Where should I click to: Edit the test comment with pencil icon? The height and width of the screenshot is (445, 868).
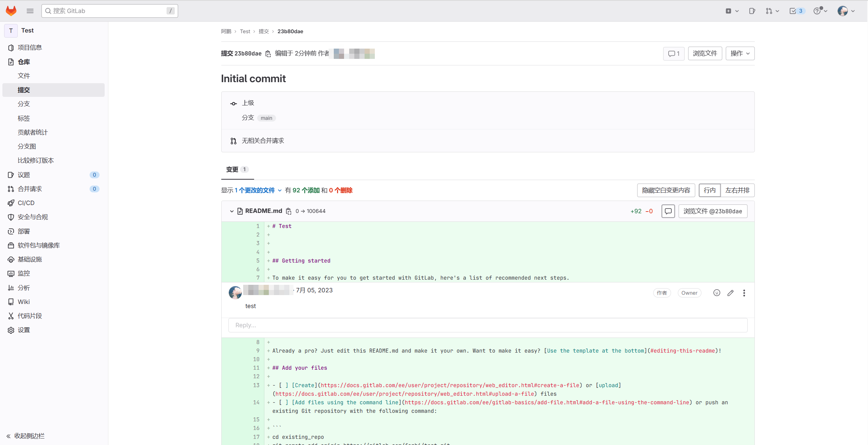730,293
